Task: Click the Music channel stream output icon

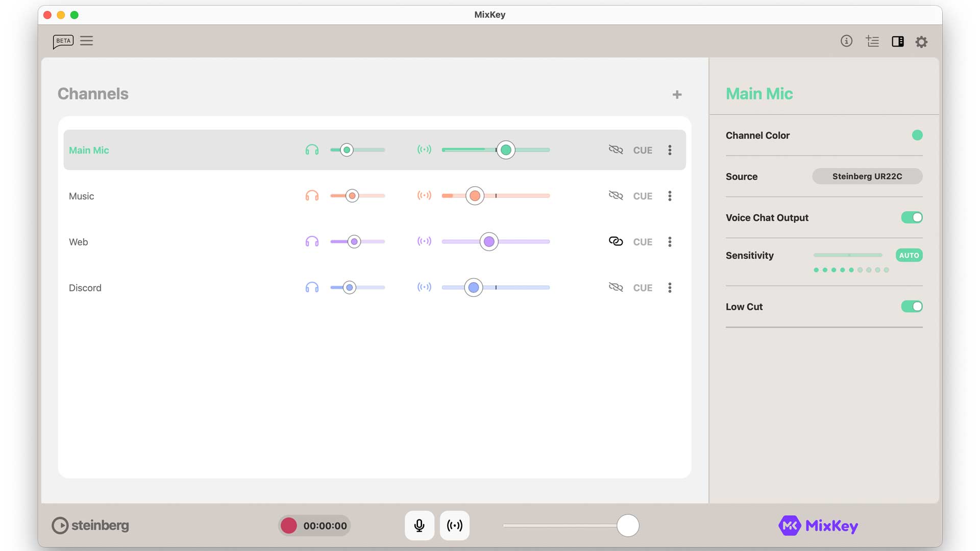Action: point(424,195)
